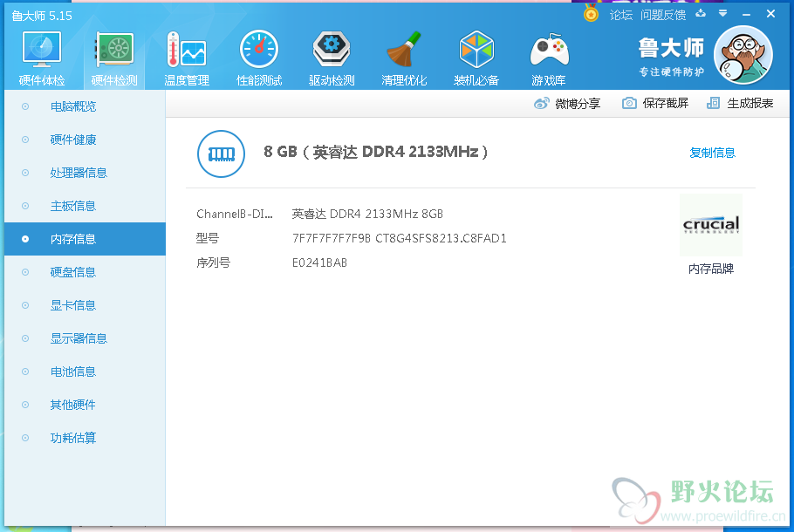Open 驱动检测 driver detection
794x532 pixels.
pyautogui.click(x=332, y=58)
